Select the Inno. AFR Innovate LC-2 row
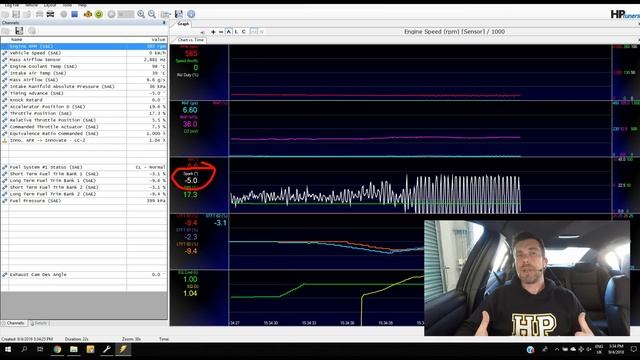 (x=84, y=140)
